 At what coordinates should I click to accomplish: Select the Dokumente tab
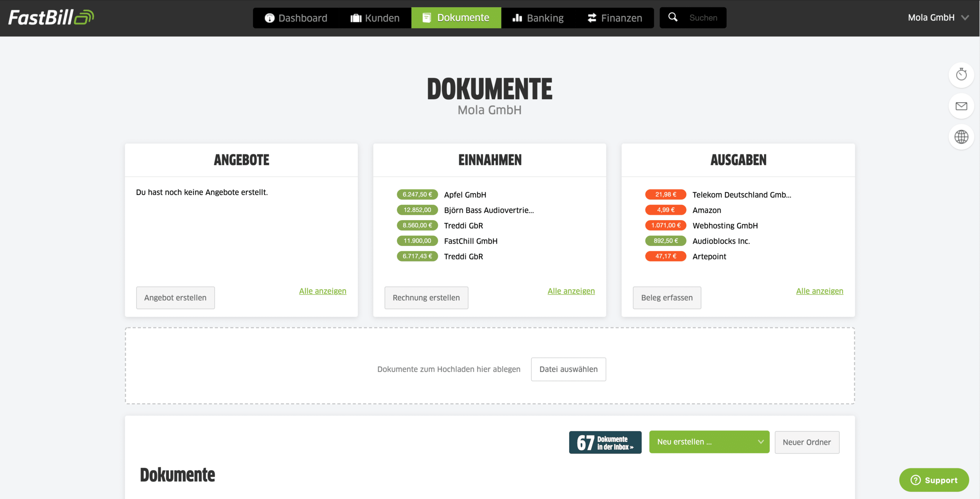[456, 18]
